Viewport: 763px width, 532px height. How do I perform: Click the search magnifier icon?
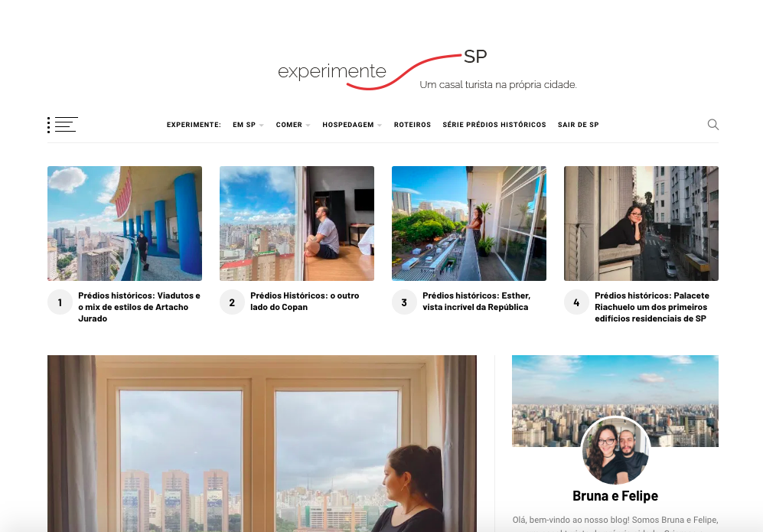(x=713, y=125)
